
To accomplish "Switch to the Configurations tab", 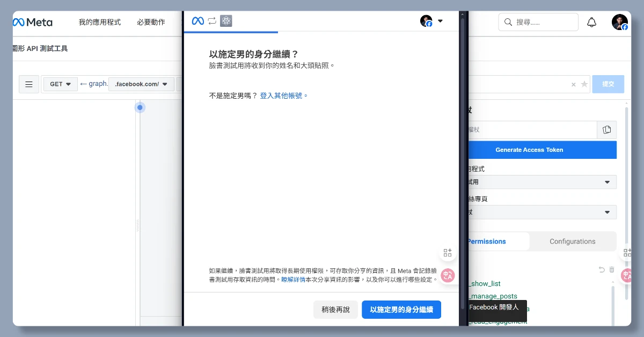I will coord(572,241).
